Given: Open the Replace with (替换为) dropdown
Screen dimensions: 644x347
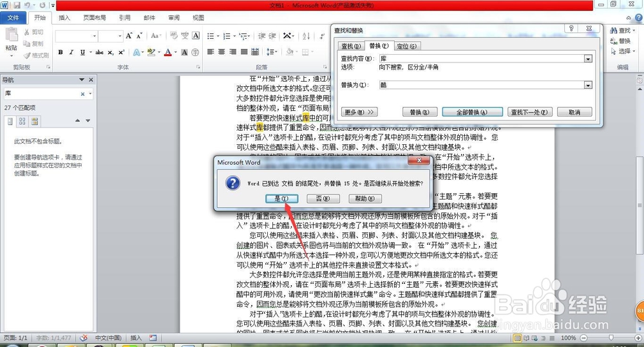Looking at the screenshot, I should point(588,85).
